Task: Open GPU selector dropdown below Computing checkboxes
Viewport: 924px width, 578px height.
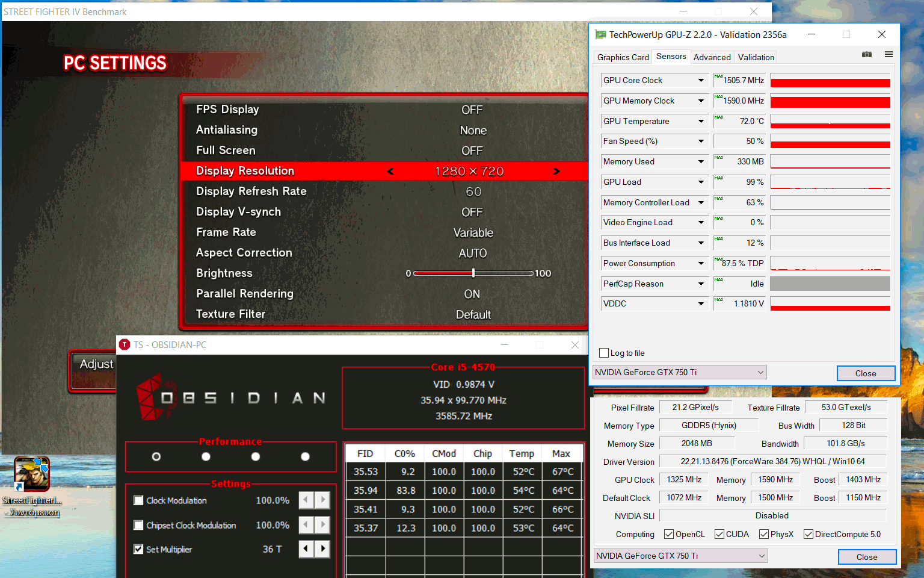Action: pyautogui.click(x=681, y=556)
